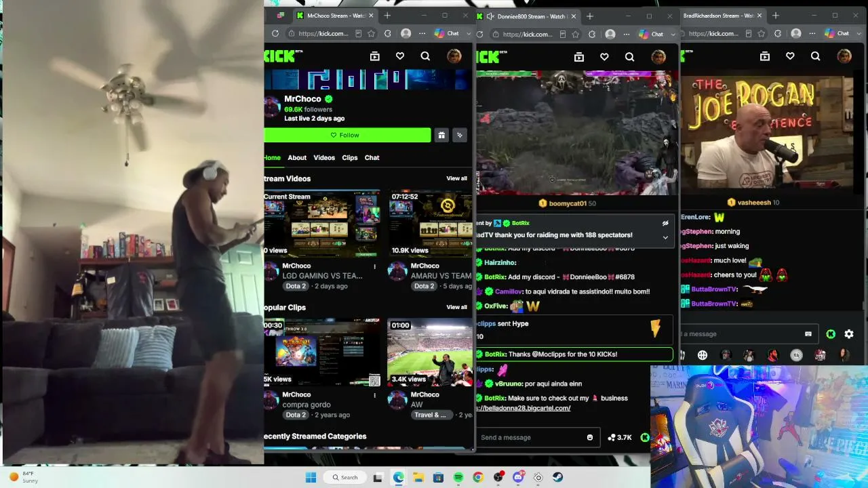
Task: Hide the pinned BotRix message with eye icon
Action: click(665, 223)
